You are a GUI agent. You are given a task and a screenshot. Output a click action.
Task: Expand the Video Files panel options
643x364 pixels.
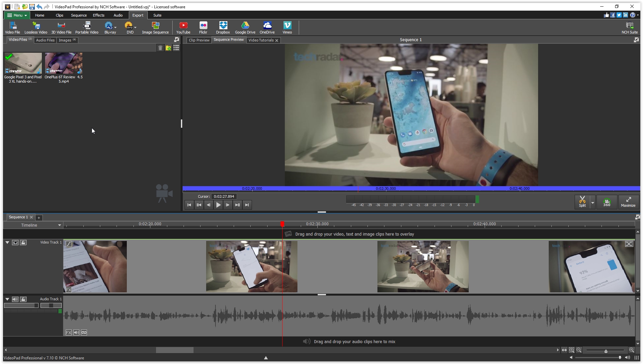click(176, 39)
